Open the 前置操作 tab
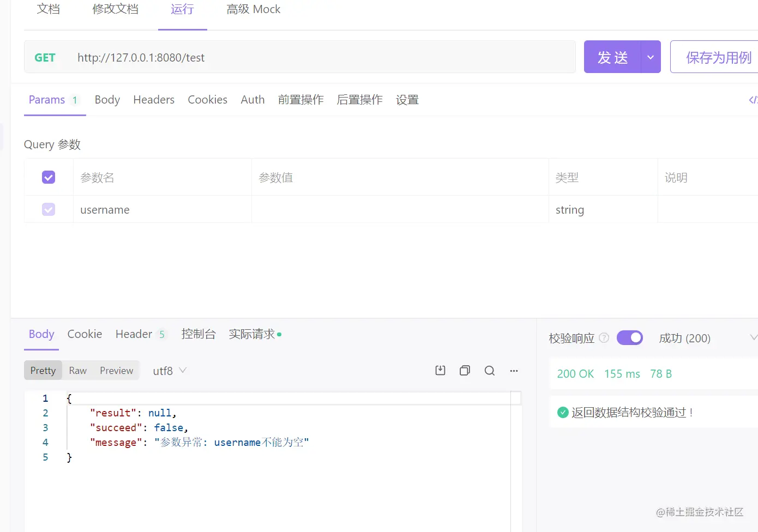This screenshot has width=758, height=532. click(x=301, y=100)
